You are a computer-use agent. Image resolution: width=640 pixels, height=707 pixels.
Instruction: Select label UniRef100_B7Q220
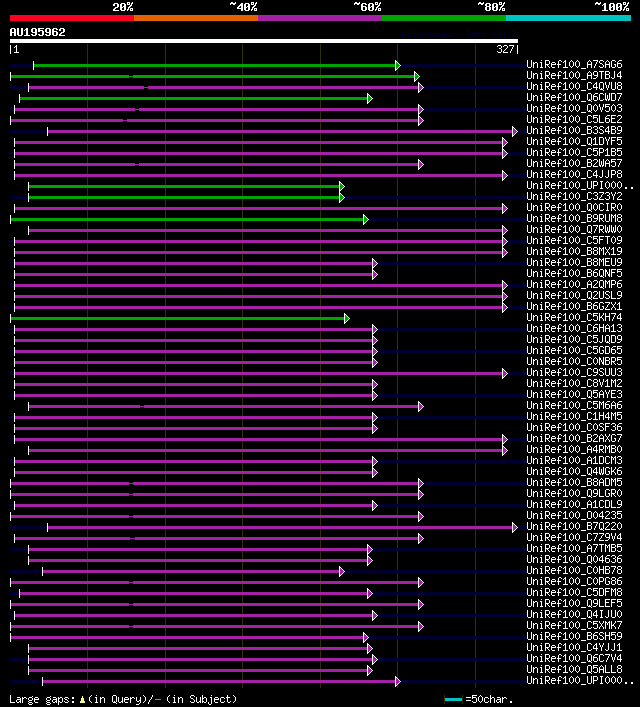tap(574, 526)
